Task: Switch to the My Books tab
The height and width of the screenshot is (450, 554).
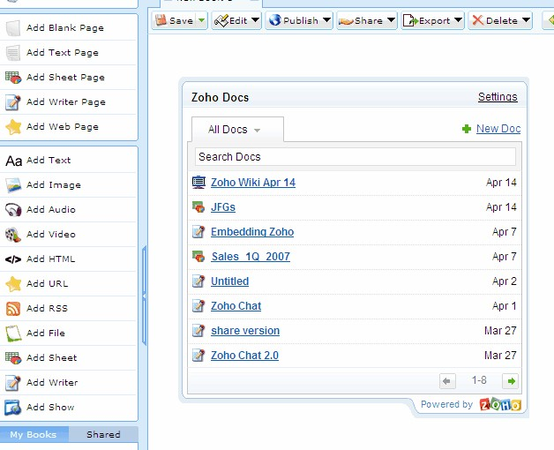Action: click(x=34, y=434)
